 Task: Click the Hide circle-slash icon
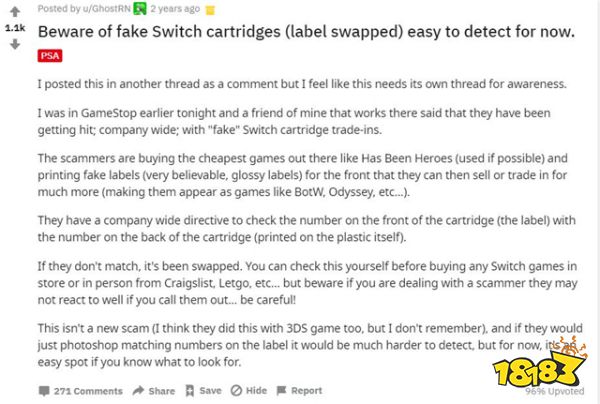pyautogui.click(x=236, y=391)
